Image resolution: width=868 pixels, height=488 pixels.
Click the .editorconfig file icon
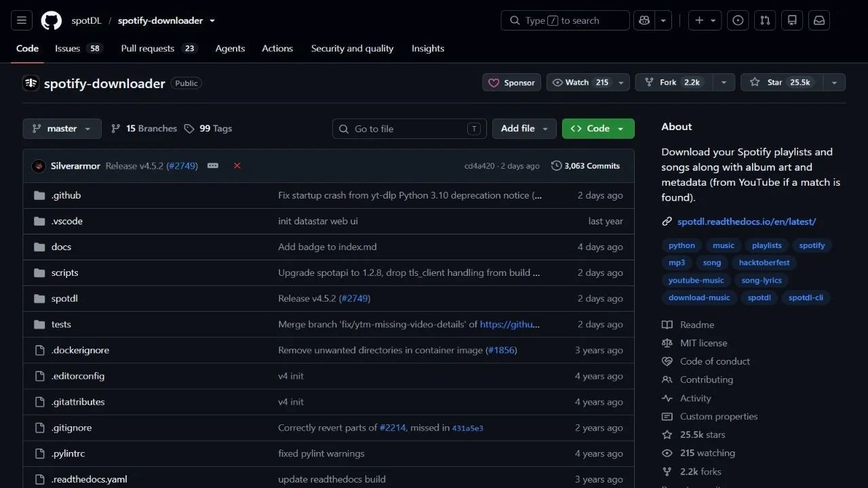pos(39,376)
